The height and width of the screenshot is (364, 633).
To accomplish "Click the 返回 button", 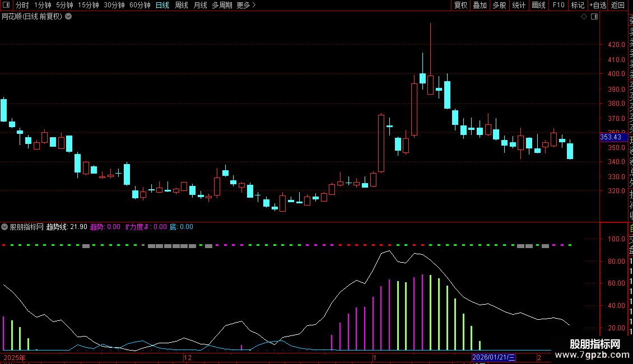I will (x=618, y=5).
